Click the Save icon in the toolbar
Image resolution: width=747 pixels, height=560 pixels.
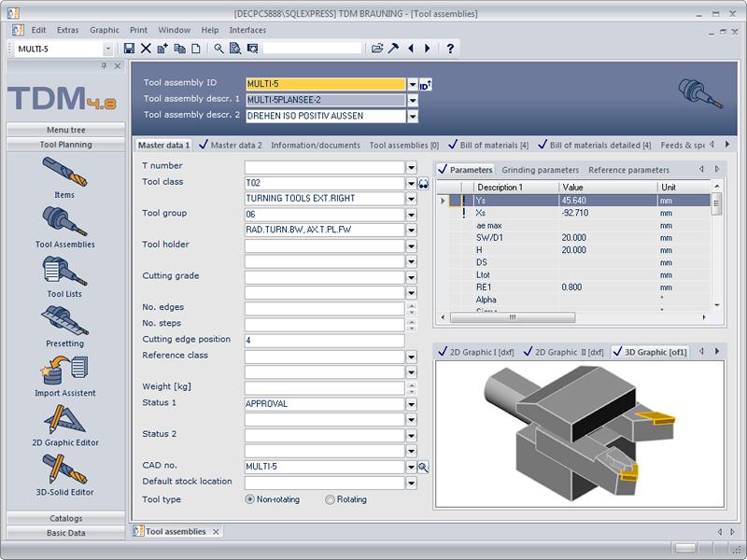[129, 49]
